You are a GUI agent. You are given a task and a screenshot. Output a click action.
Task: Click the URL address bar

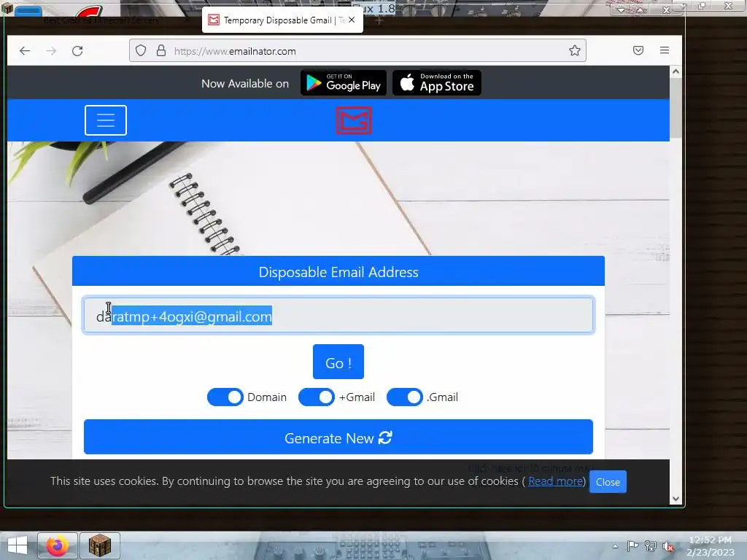pyautogui.click(x=357, y=50)
